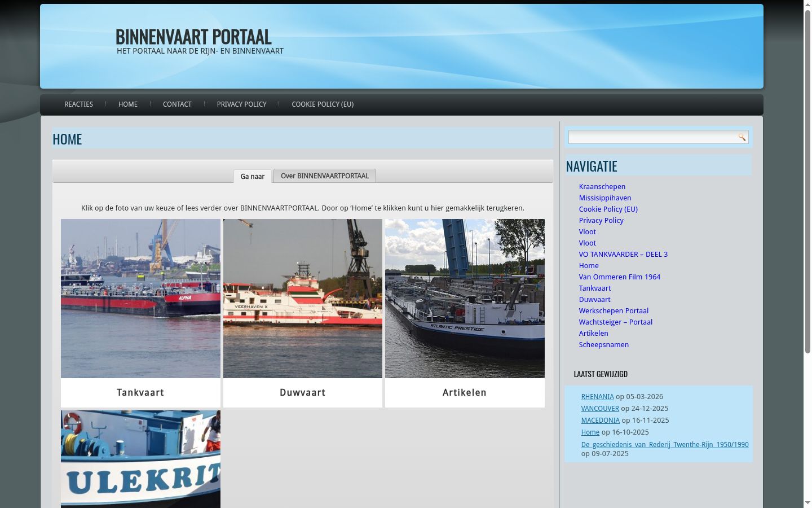Open recently changed RHENANIA link
Screen dimensions: 812x508
pyautogui.click(x=597, y=397)
